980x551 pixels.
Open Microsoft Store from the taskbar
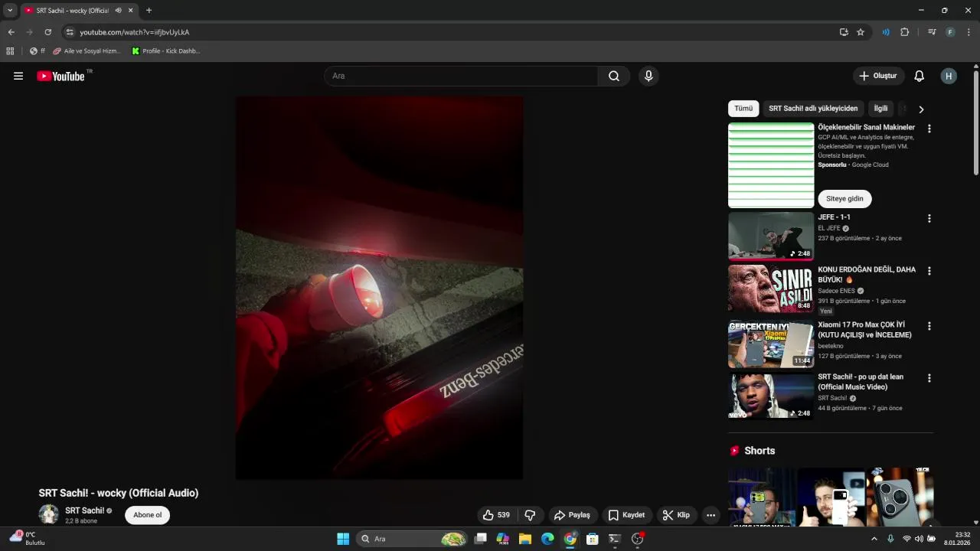[x=592, y=539]
